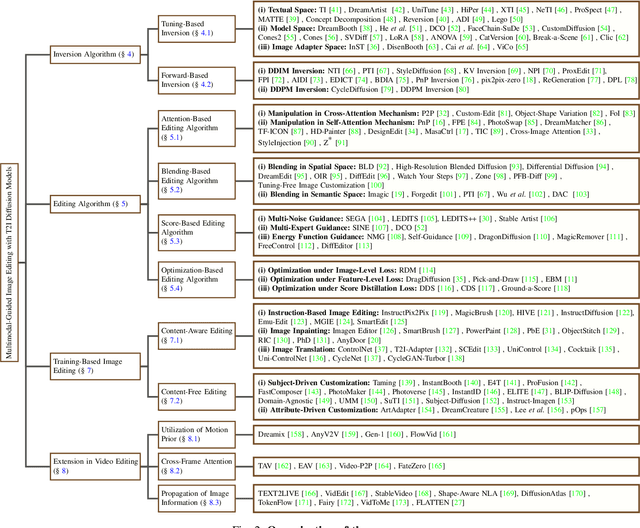The width and height of the screenshot is (640, 528).
Task: Follow the section 7.1 link
Action: tap(174, 340)
